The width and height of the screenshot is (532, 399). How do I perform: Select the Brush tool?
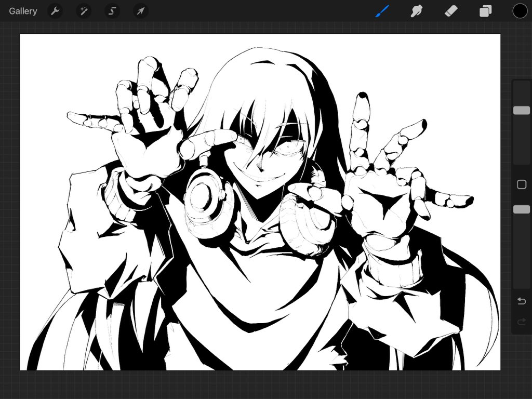[382, 11]
